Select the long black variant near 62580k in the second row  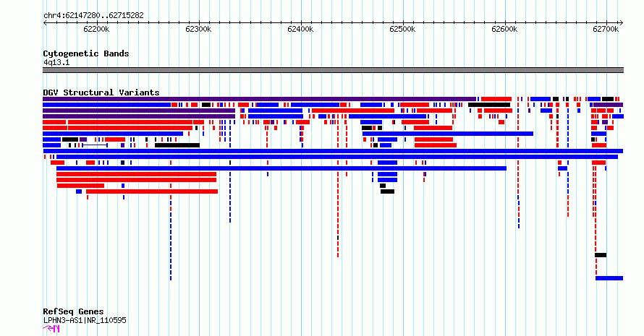click(489, 105)
